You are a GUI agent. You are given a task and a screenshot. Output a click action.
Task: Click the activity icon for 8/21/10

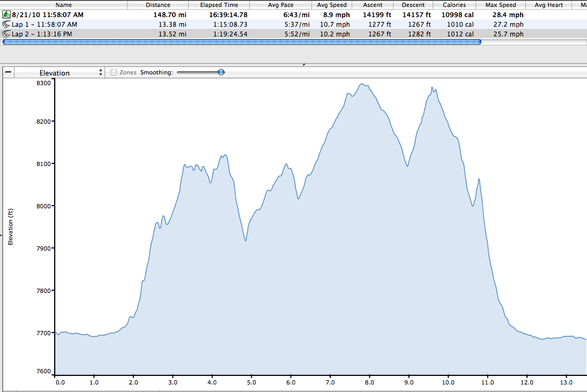6,14
